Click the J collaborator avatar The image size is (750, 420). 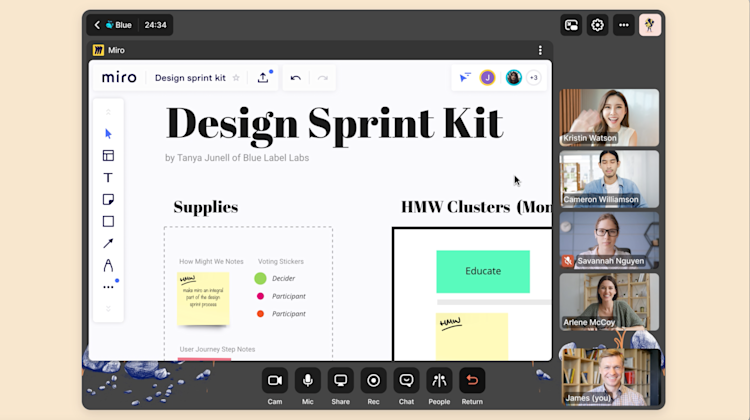point(487,77)
